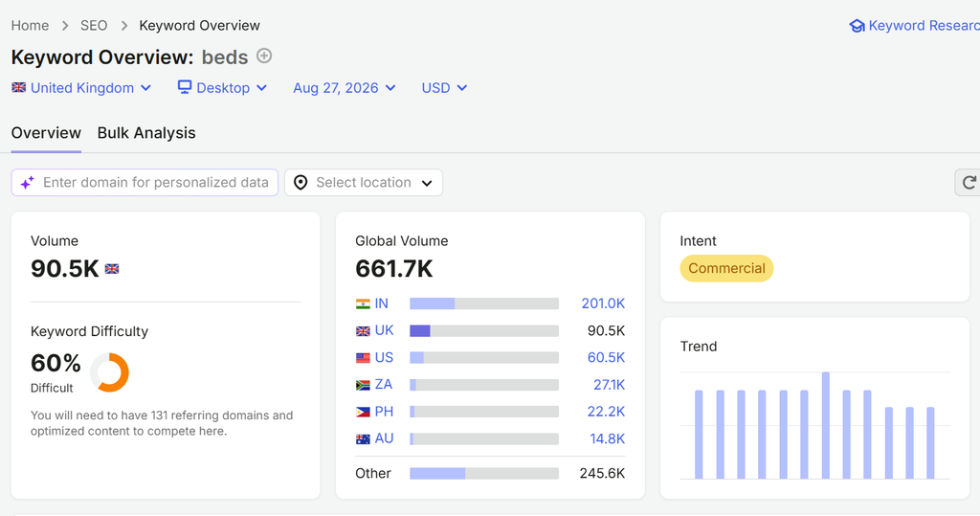Click the 60% keyword difficulty value

coord(56,364)
